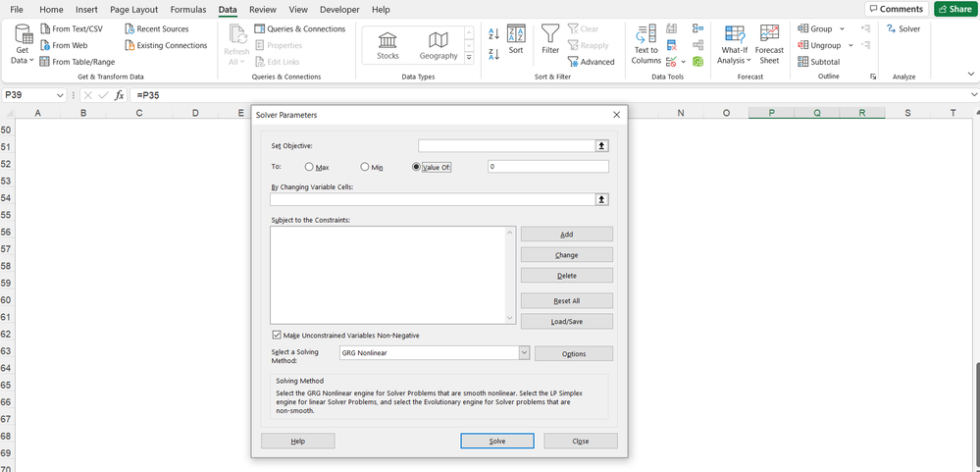The height and width of the screenshot is (472, 980).
Task: Select column S header
Action: (x=907, y=113)
